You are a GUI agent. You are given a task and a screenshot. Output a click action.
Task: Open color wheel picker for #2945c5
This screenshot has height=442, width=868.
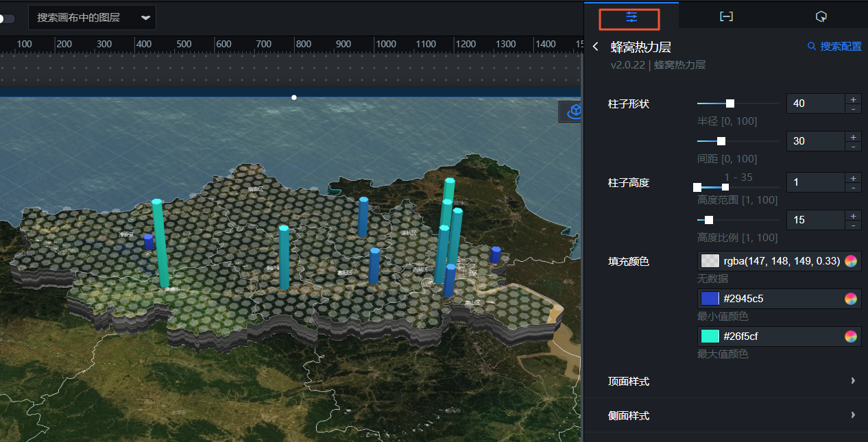tap(851, 299)
